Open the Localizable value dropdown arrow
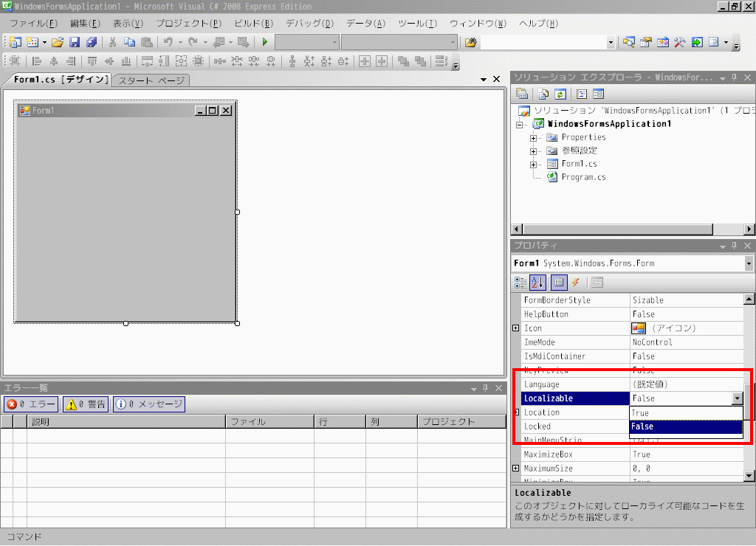 pos(738,398)
